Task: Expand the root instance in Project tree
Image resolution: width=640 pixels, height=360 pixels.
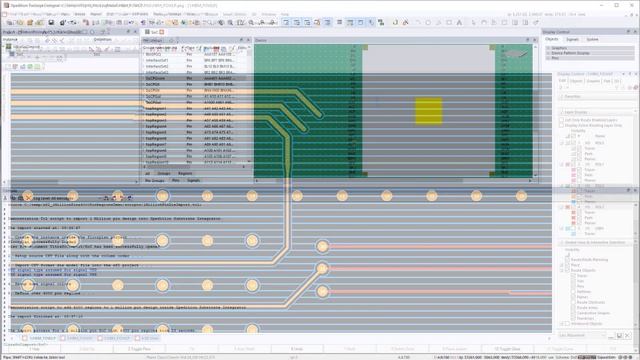Action: click(x=4, y=47)
